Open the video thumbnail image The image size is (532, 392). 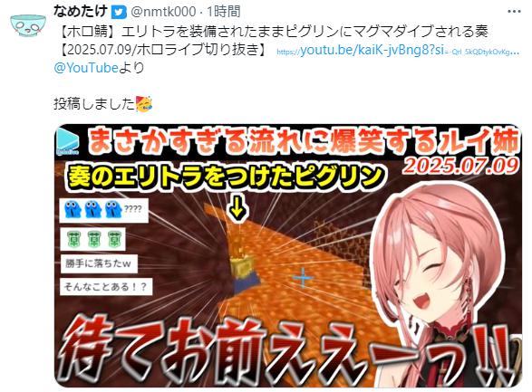coord(288,256)
